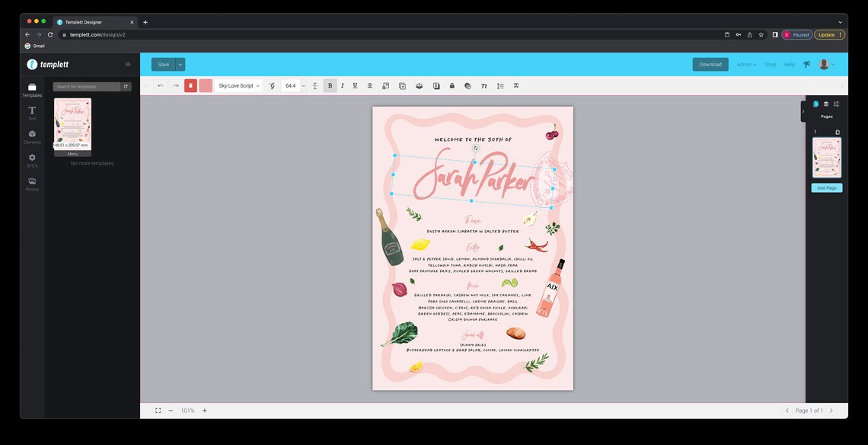Open the Admin menu
The image size is (868, 445).
point(745,64)
